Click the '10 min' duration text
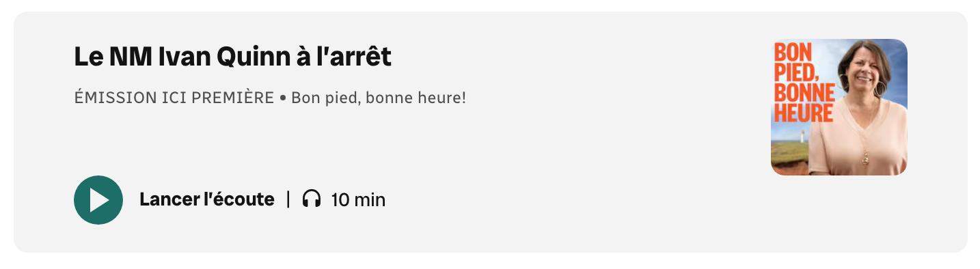Viewport: 980px width, 269px height. click(x=358, y=200)
